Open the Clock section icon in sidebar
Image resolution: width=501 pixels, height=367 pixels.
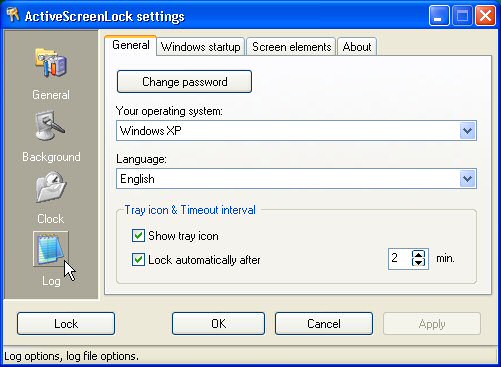pos(51,187)
